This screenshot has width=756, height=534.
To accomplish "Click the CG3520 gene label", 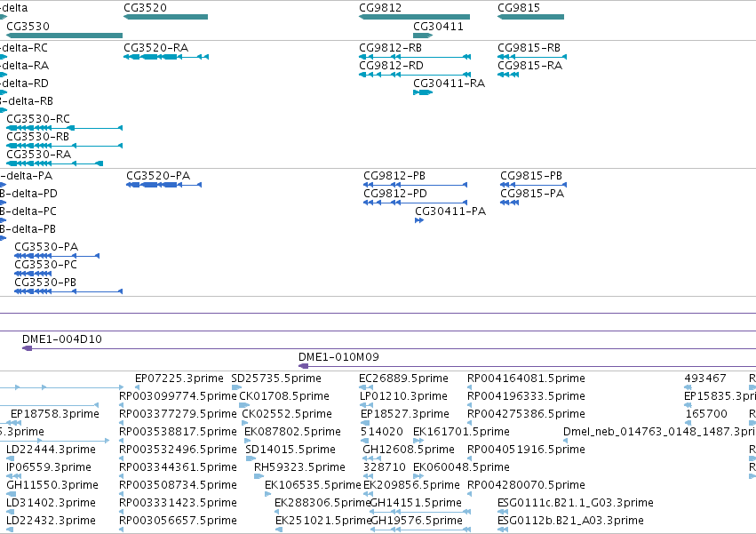I will coord(145,8).
